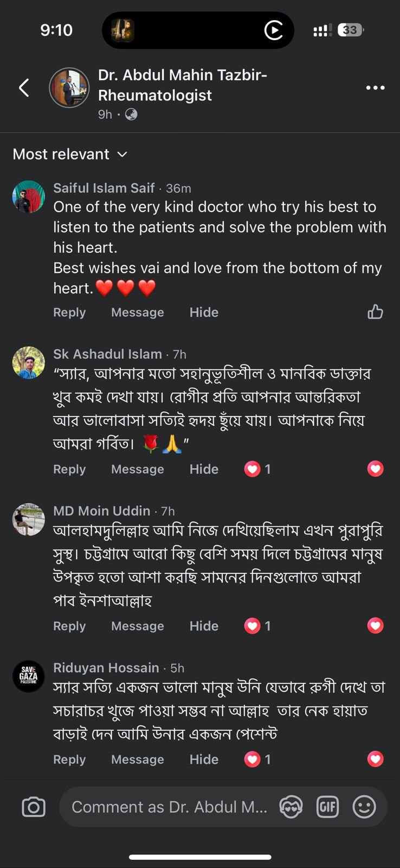Open Riduyan Hossain's profile name

point(106,668)
